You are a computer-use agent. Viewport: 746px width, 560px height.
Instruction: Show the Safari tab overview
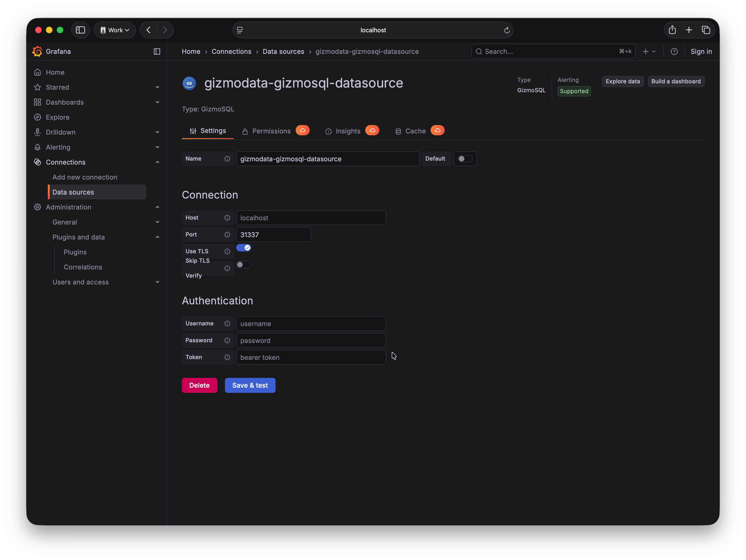click(x=706, y=30)
